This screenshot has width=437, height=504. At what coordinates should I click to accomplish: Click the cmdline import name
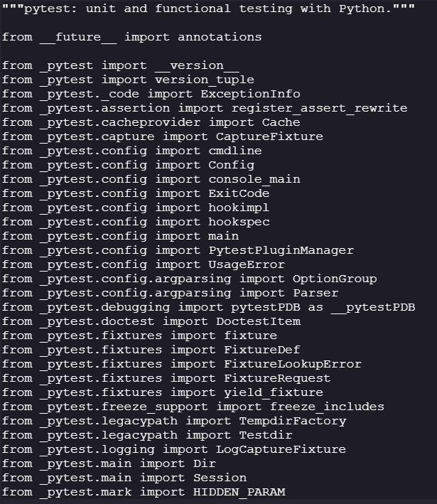tap(234, 151)
